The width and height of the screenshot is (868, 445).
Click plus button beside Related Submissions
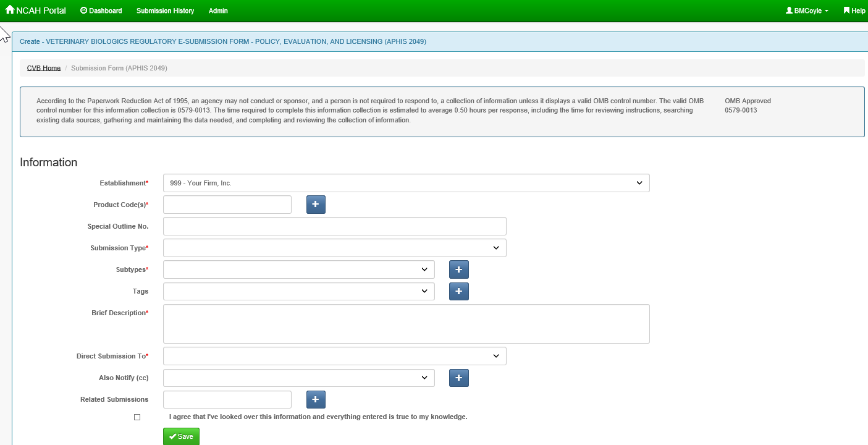tap(316, 399)
